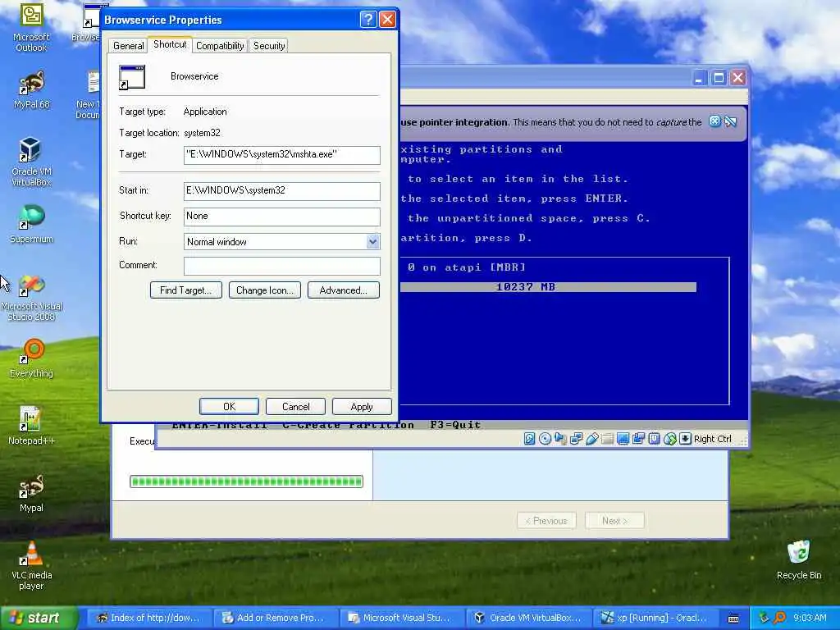Switch to the General tab
This screenshot has height=630, width=840.
tap(129, 46)
